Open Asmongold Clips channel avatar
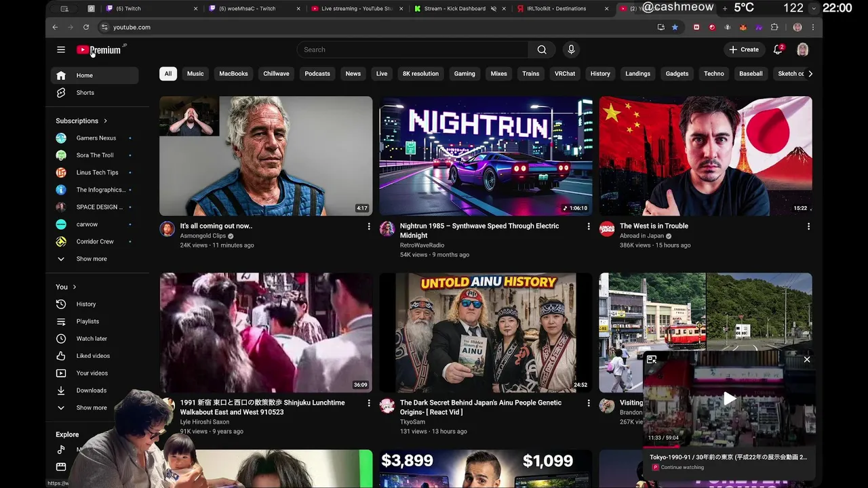The width and height of the screenshot is (868, 488). 167,229
